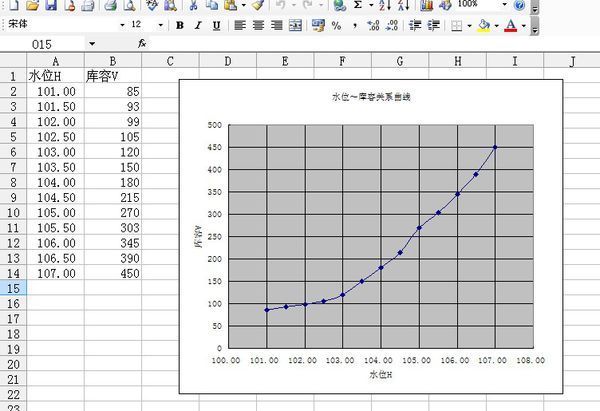Click the Name Box showing O15
This screenshot has width=600, height=411.
(42, 44)
